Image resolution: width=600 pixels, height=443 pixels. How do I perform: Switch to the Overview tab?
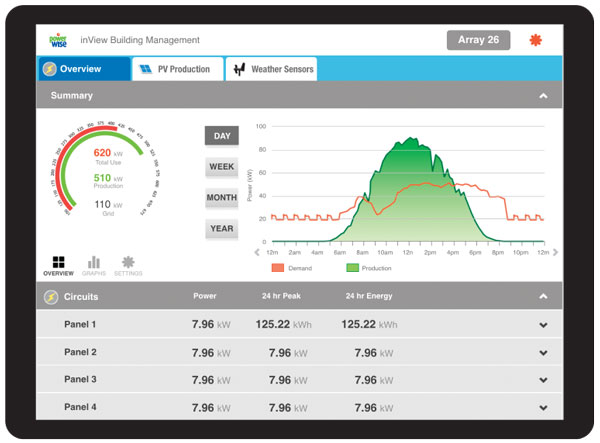coord(84,69)
